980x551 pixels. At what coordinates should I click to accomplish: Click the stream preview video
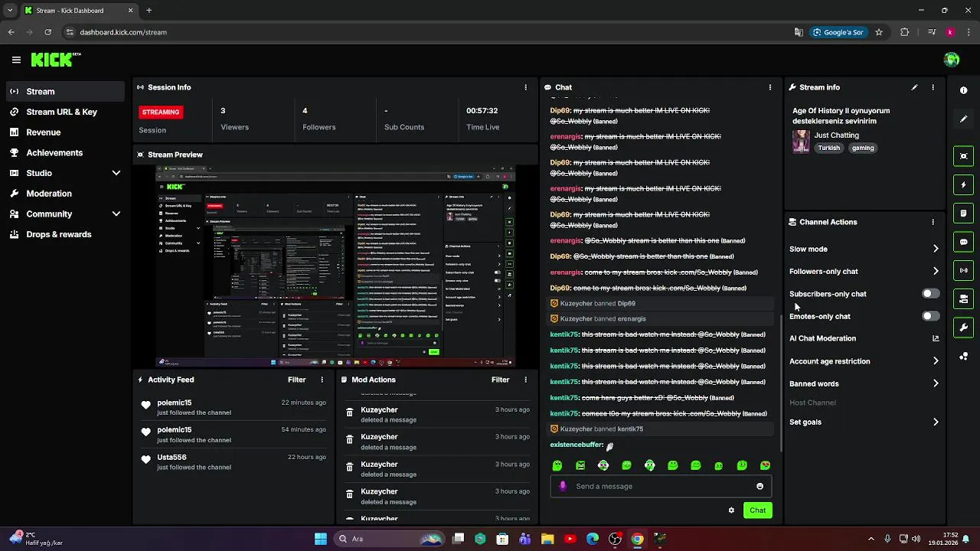click(x=335, y=266)
